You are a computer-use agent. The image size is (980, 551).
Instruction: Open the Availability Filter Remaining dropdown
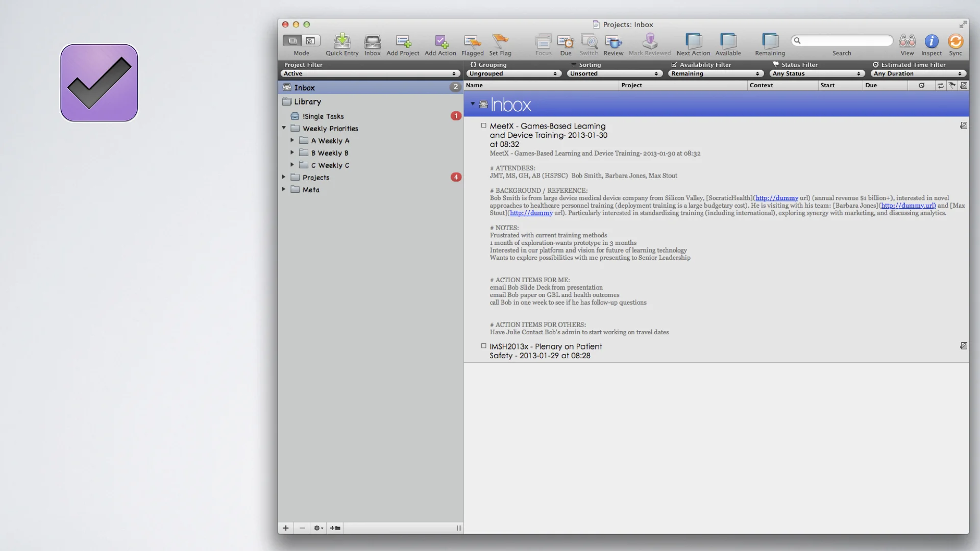coord(716,73)
